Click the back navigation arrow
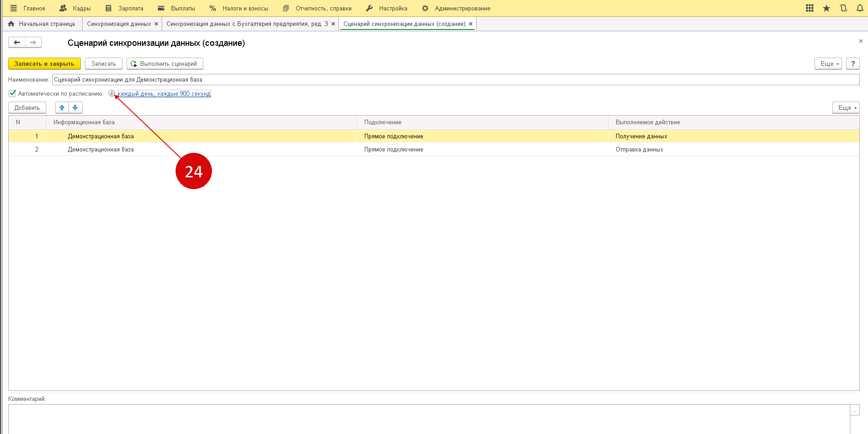 click(17, 43)
